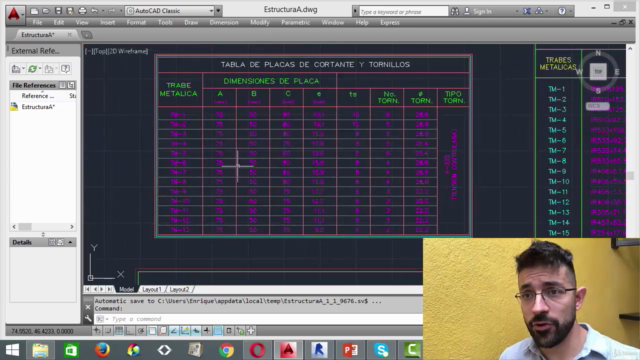Undo the last action

[x=94, y=11]
